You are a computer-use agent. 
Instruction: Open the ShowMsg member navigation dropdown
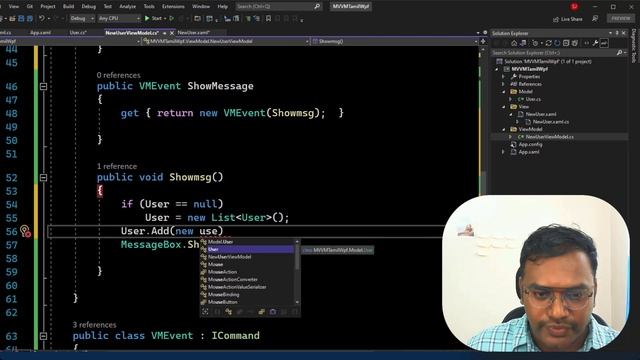point(395,41)
